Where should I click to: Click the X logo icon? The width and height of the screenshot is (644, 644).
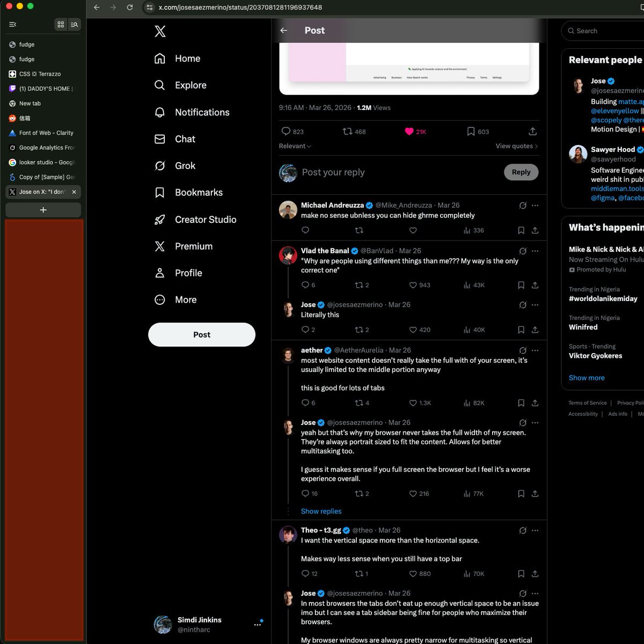pyautogui.click(x=160, y=31)
